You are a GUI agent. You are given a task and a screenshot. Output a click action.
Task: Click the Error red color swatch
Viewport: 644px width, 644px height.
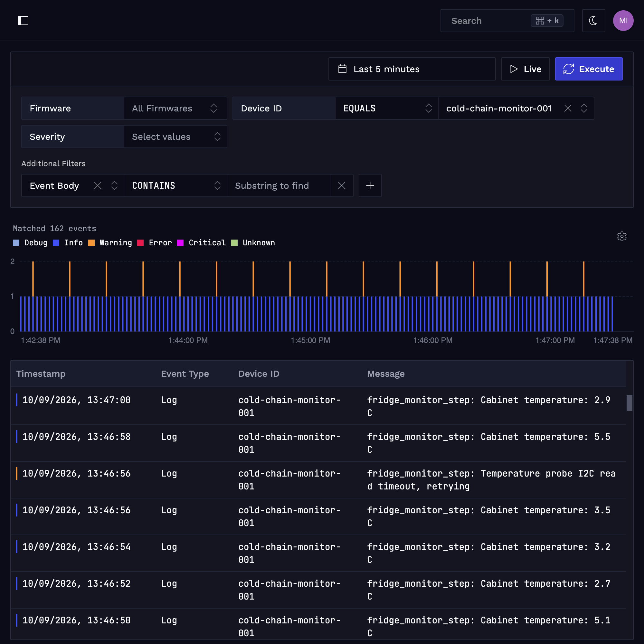click(x=140, y=243)
